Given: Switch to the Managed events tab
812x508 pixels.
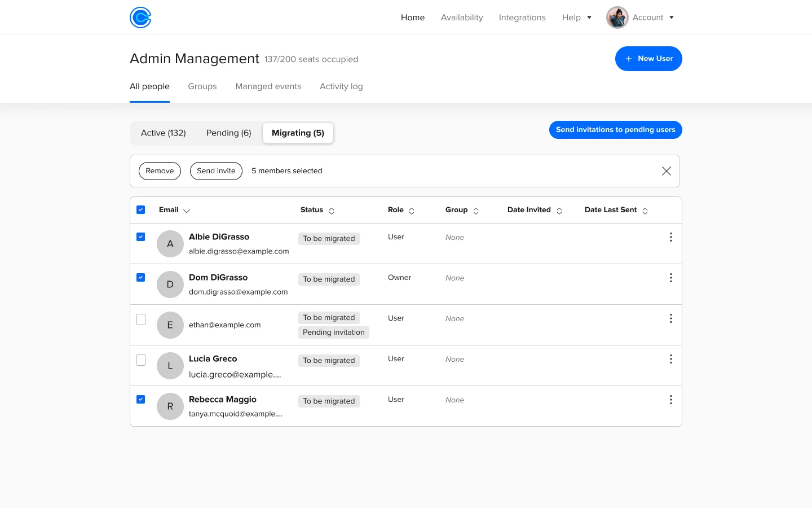Looking at the screenshot, I should (x=268, y=86).
